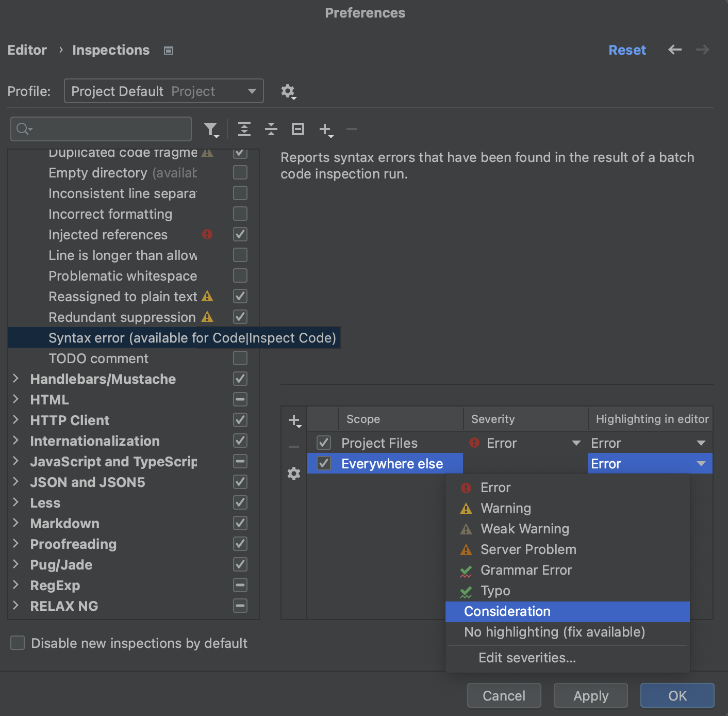Screen dimensions: 728x716
Task: Select Consideration from the severity list
Action: (507, 611)
